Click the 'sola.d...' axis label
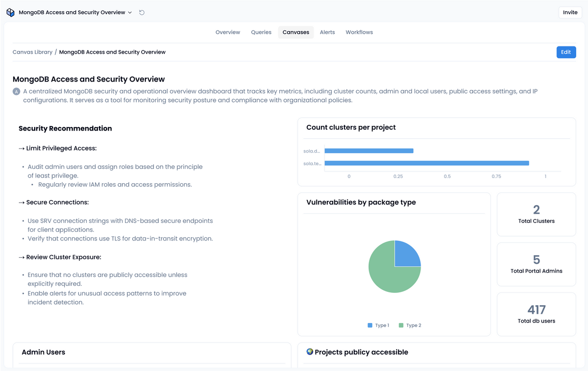Image resolution: width=588 pixels, height=371 pixels. click(312, 151)
